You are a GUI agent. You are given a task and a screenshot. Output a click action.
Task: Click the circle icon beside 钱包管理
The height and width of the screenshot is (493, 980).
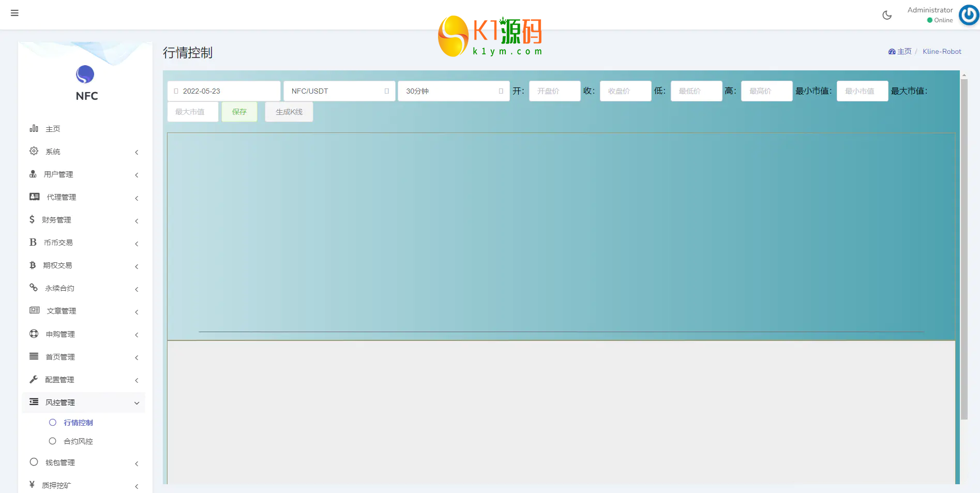coord(34,462)
